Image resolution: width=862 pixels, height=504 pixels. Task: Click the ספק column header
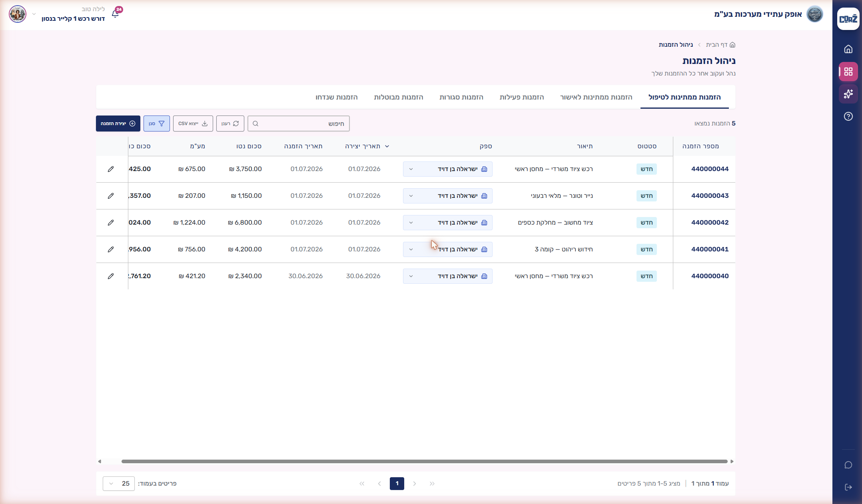tap(486, 146)
